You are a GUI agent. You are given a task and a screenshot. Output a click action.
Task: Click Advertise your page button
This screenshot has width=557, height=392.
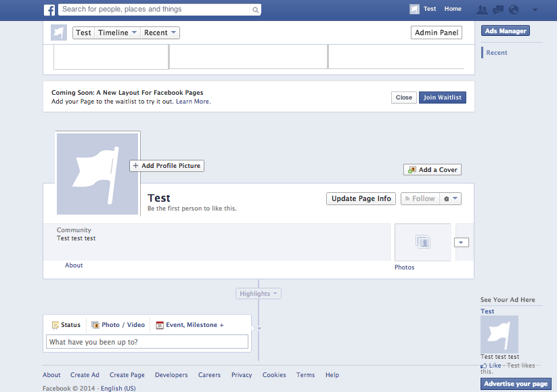[516, 384]
